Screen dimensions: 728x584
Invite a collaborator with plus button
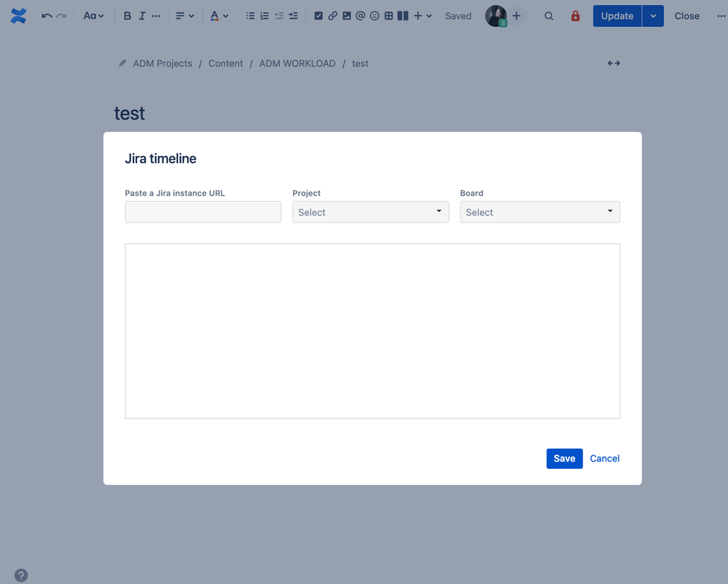click(x=516, y=16)
